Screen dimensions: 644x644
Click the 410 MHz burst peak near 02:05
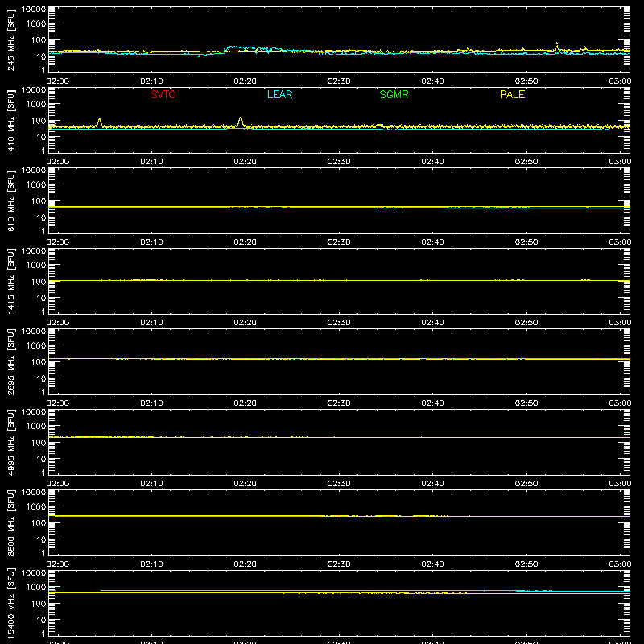(99, 120)
